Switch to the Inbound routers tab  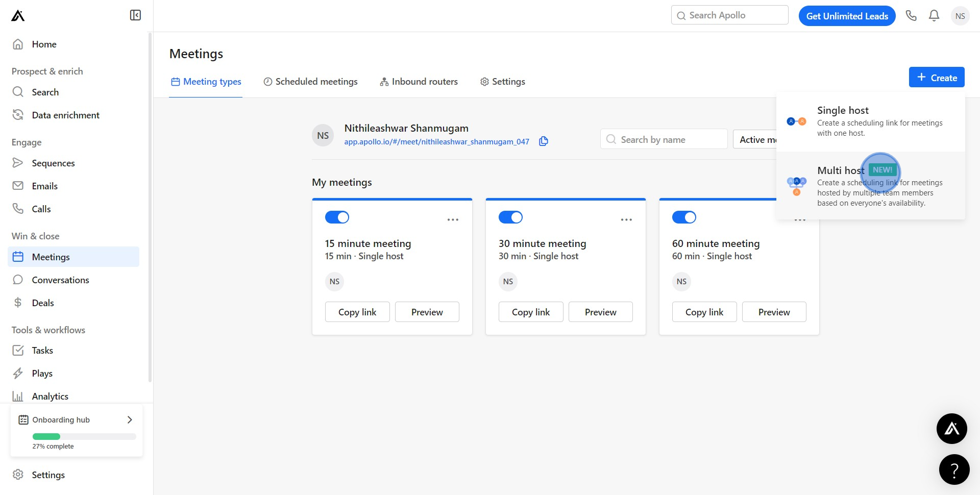tap(419, 82)
